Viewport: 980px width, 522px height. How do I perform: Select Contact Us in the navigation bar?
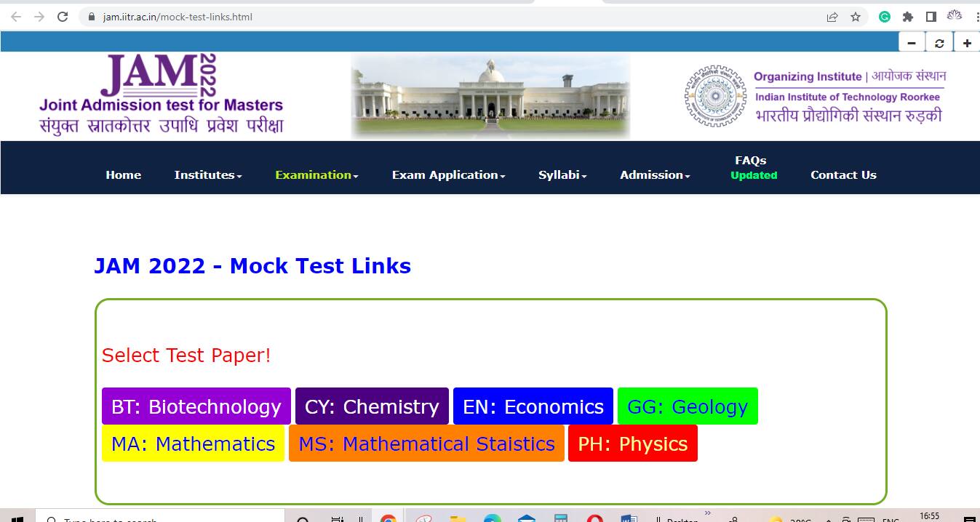pyautogui.click(x=843, y=174)
